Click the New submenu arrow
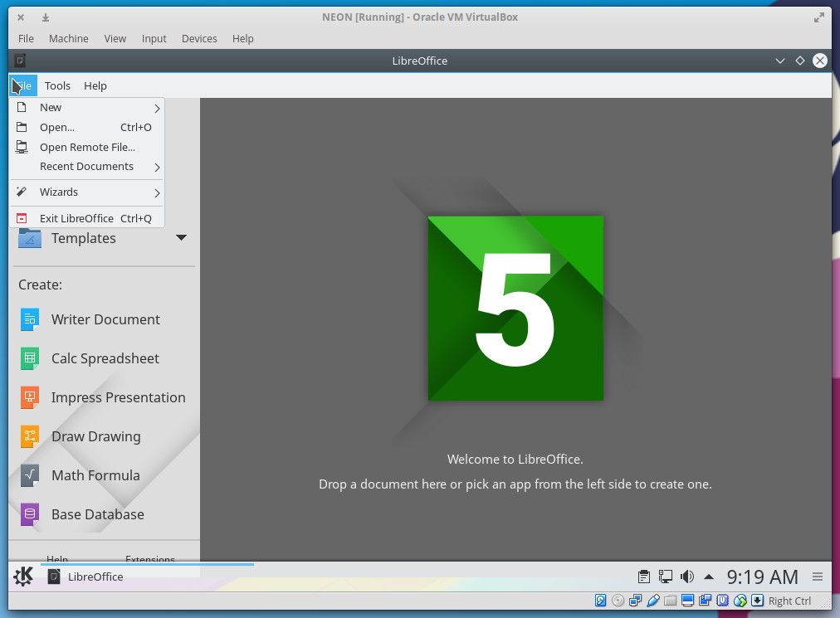840x618 pixels. click(x=157, y=108)
